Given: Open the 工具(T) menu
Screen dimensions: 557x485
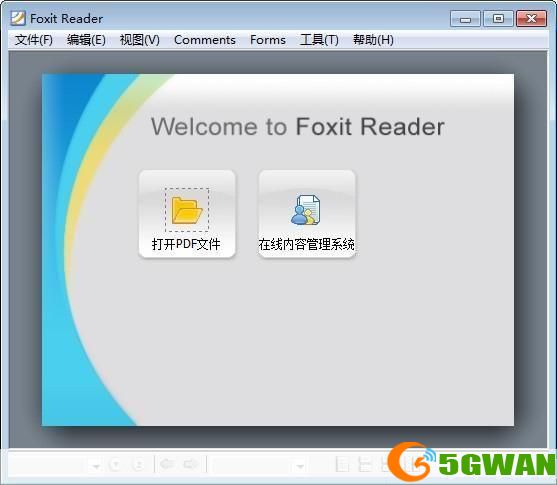Looking at the screenshot, I should 319,40.
